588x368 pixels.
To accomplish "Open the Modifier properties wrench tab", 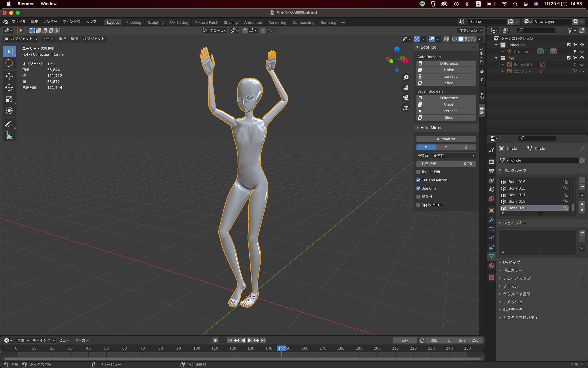I will (491, 220).
